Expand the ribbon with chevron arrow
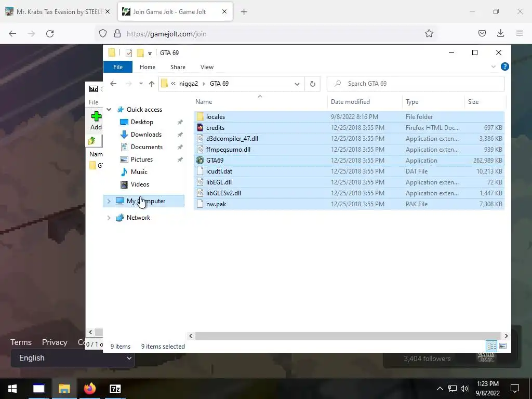532x399 pixels. (x=494, y=66)
